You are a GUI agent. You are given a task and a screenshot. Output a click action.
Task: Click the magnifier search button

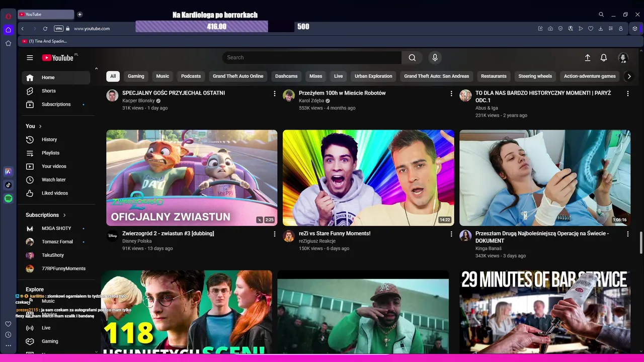tap(412, 58)
